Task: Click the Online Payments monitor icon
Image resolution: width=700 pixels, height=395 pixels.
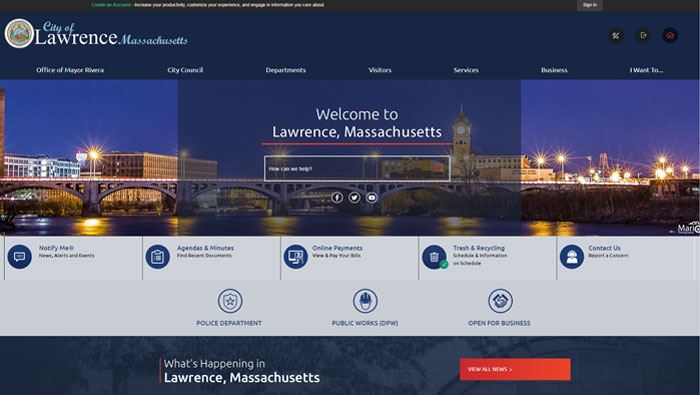Action: point(296,257)
